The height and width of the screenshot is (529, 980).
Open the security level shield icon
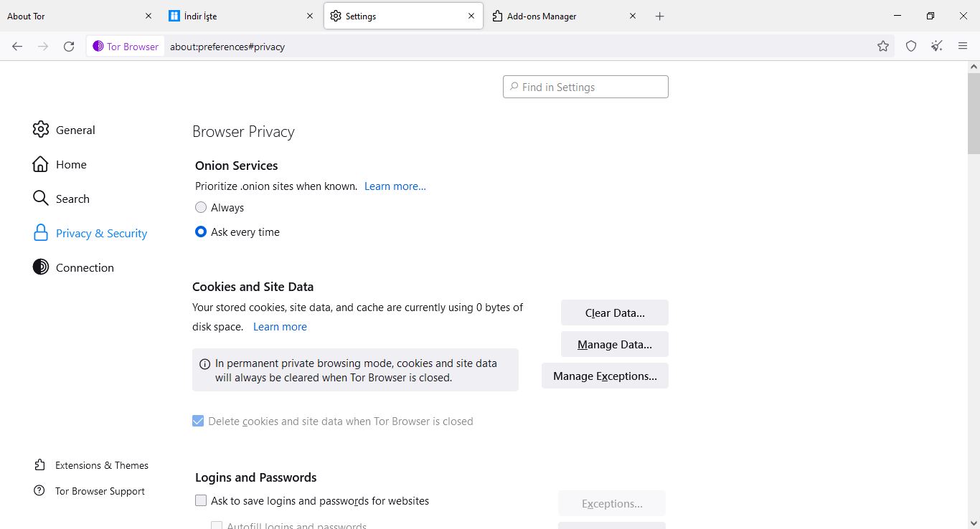tap(911, 47)
